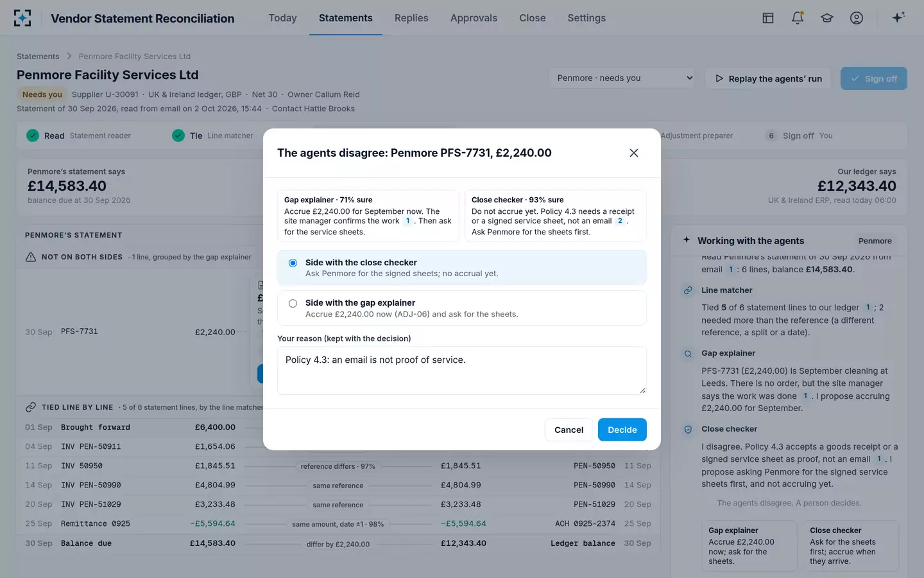This screenshot has width=924, height=578.
Task: Open the Penmore needs you dropdown
Action: [622, 78]
